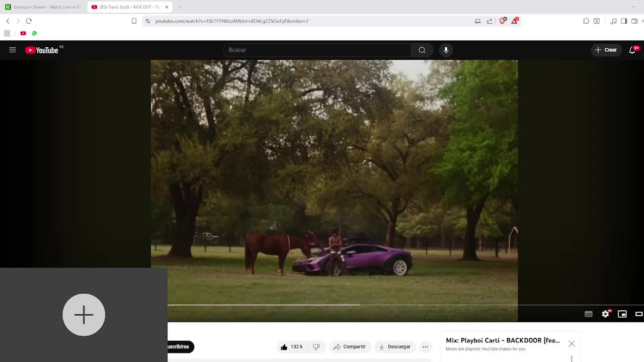Screen dimensions: 644x362
Task: Click the Buscar search field
Action: coord(317,50)
